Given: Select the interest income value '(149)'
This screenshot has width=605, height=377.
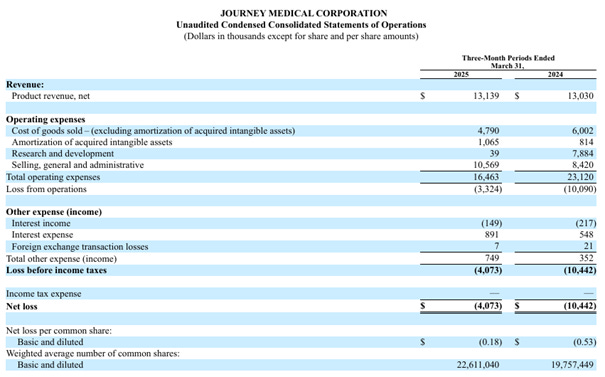Looking at the screenshot, I should point(492,223).
